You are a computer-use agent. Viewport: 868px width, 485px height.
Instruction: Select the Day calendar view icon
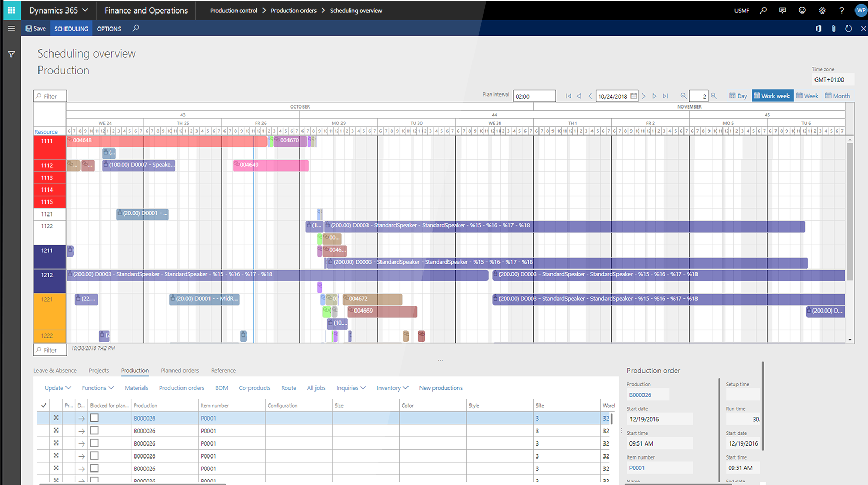[x=737, y=96]
